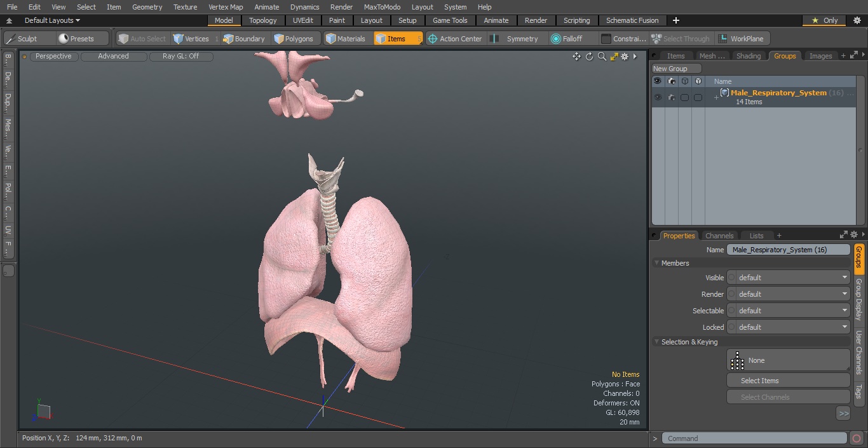
Task: Open the Default Layouts dropdown
Action: (52, 20)
